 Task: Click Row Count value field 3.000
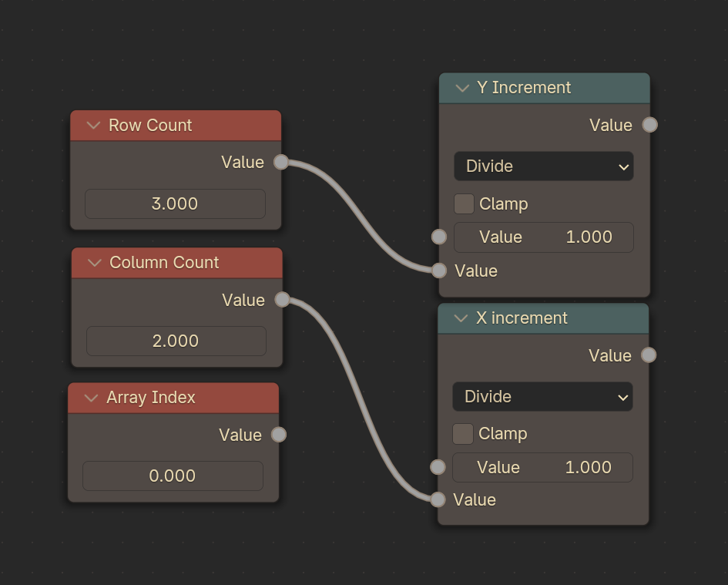(175, 203)
